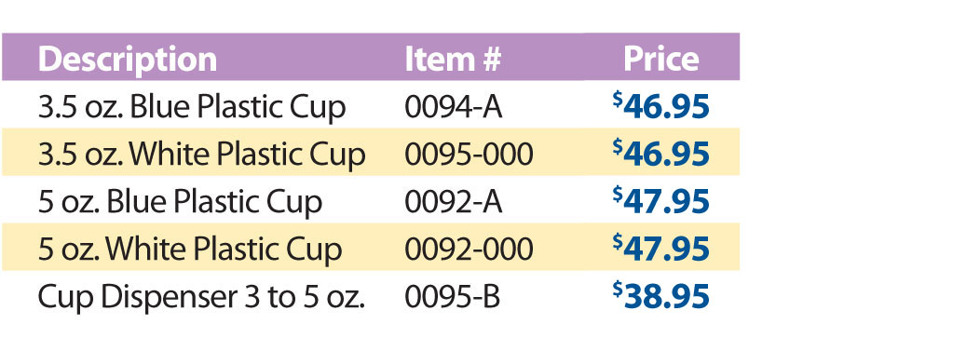Screen dimensions: 980x351
Task: Click the $47.95 price for white 5 oz. cup
Action: [661, 249]
